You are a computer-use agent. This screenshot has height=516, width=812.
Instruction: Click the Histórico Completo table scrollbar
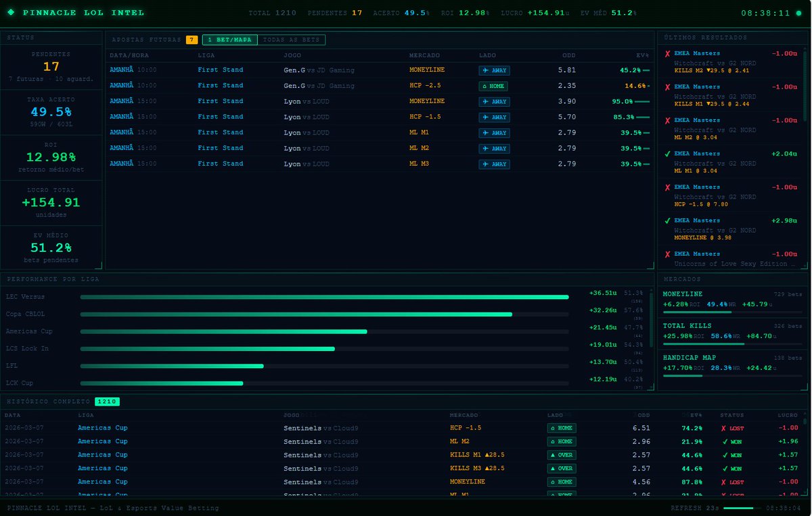805,421
